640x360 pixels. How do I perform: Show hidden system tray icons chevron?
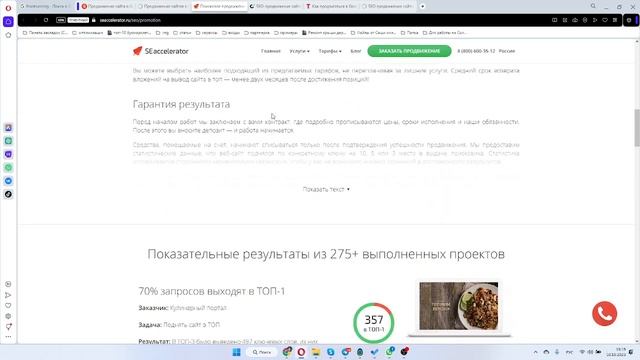[x=536, y=352]
